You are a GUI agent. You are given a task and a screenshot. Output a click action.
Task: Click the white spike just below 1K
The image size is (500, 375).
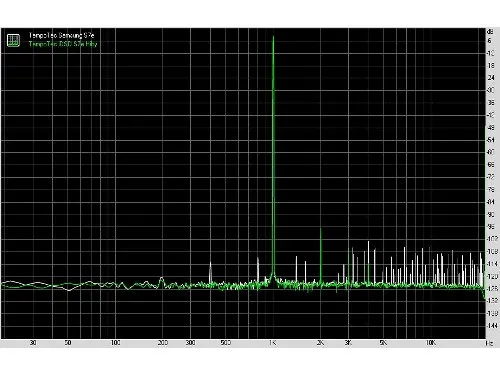click(258, 268)
